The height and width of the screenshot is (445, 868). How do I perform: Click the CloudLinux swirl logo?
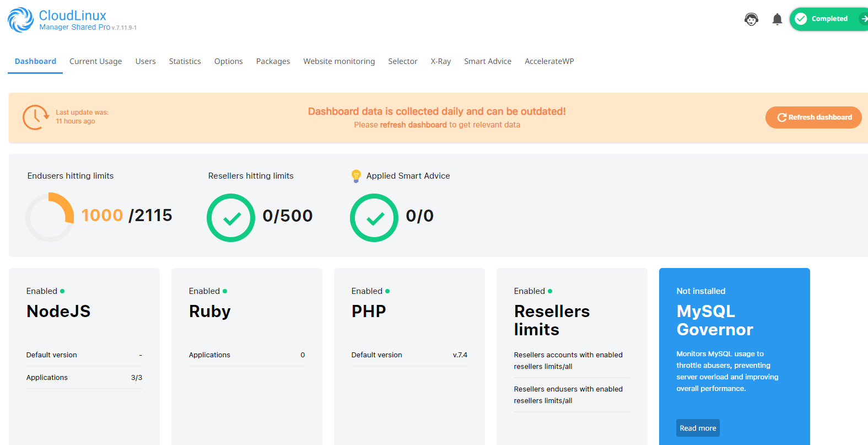20,20
